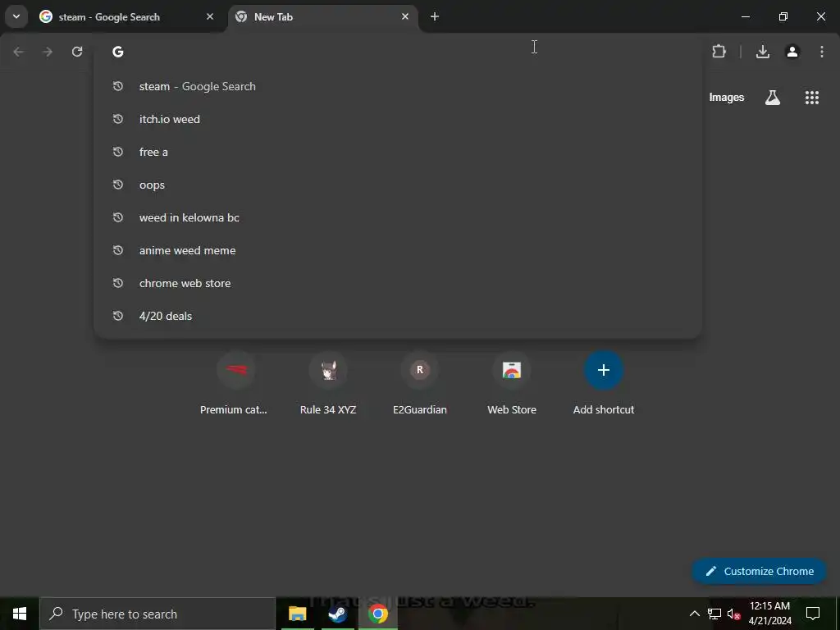This screenshot has height=630, width=840.
Task: Open the clock showing 12:15 AM
Action: click(769, 614)
